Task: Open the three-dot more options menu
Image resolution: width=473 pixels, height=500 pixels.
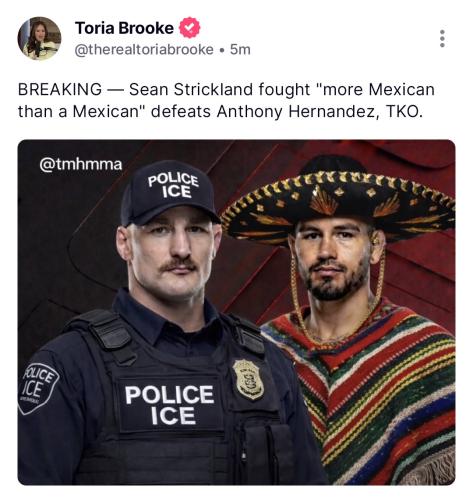Action: click(x=442, y=38)
